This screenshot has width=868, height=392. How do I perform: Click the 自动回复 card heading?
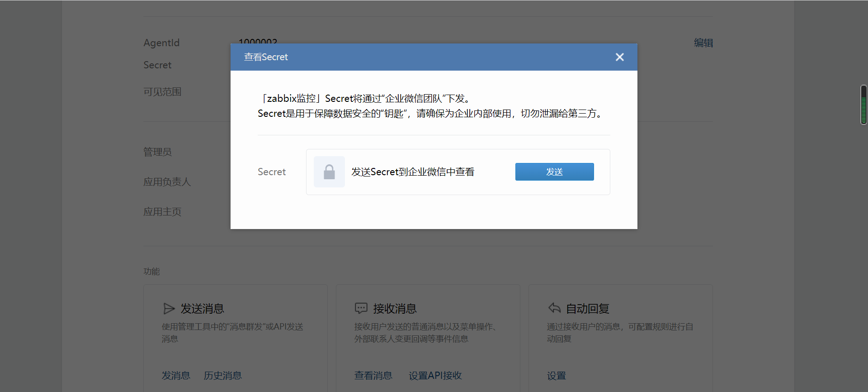click(587, 309)
